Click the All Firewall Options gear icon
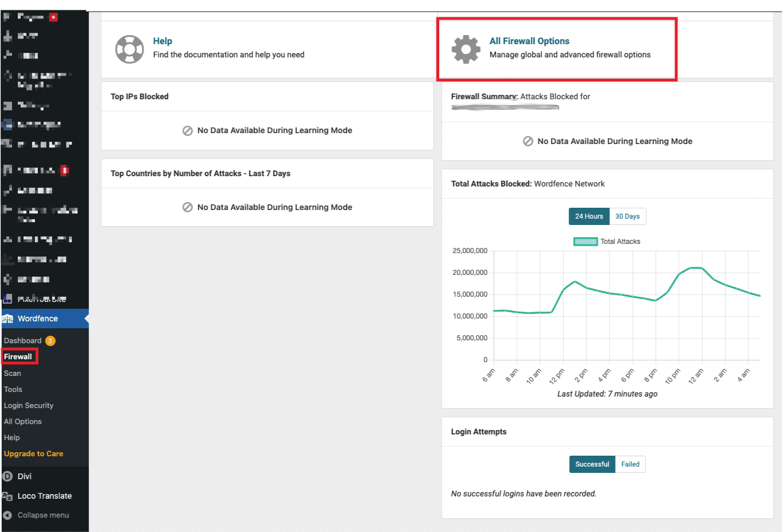The image size is (782, 532). click(x=466, y=49)
